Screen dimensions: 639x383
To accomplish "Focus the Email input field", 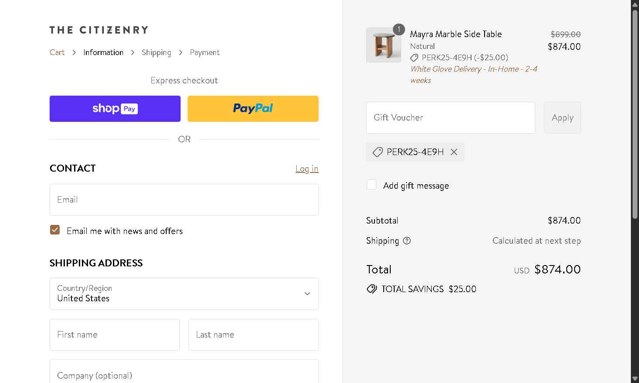I will 184,200.
